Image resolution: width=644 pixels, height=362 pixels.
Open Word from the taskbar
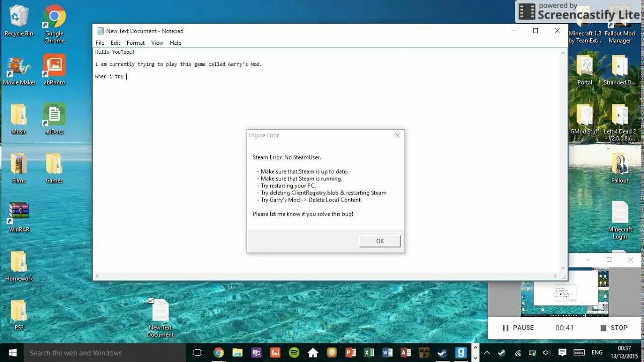387,353
